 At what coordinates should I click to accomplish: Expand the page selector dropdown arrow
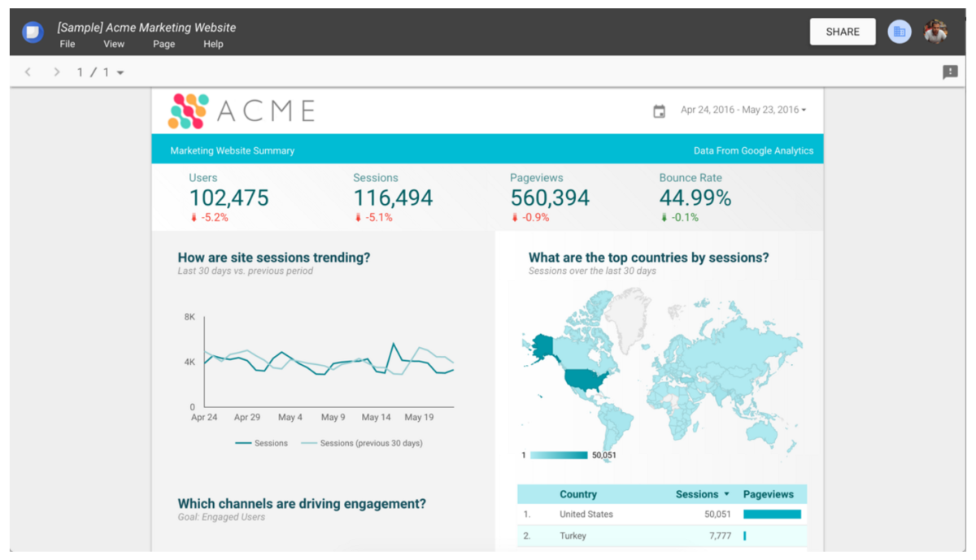click(x=120, y=73)
